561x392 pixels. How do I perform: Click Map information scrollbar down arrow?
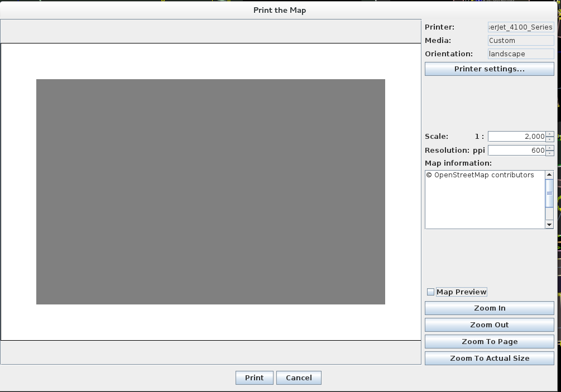549,224
